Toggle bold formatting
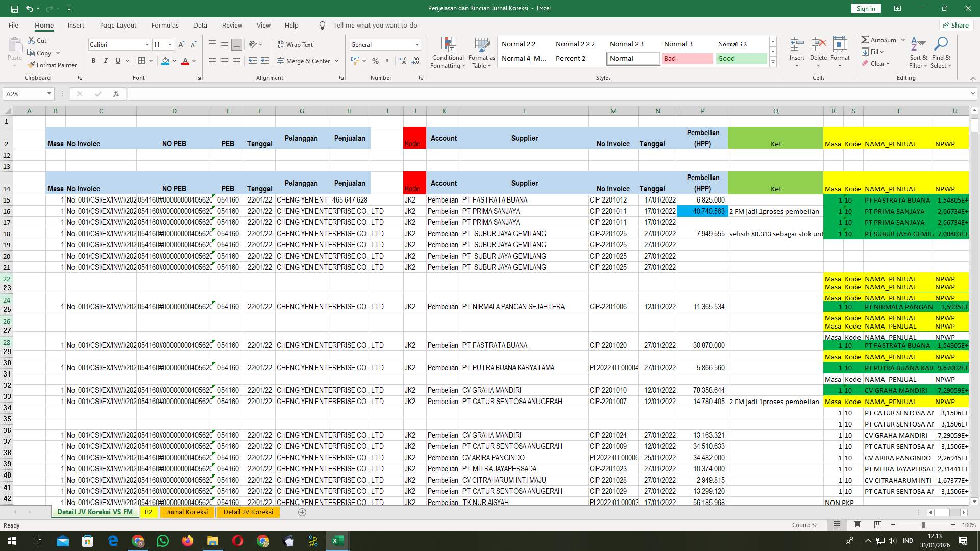Screen dimensions: 980x551 tap(93, 60)
